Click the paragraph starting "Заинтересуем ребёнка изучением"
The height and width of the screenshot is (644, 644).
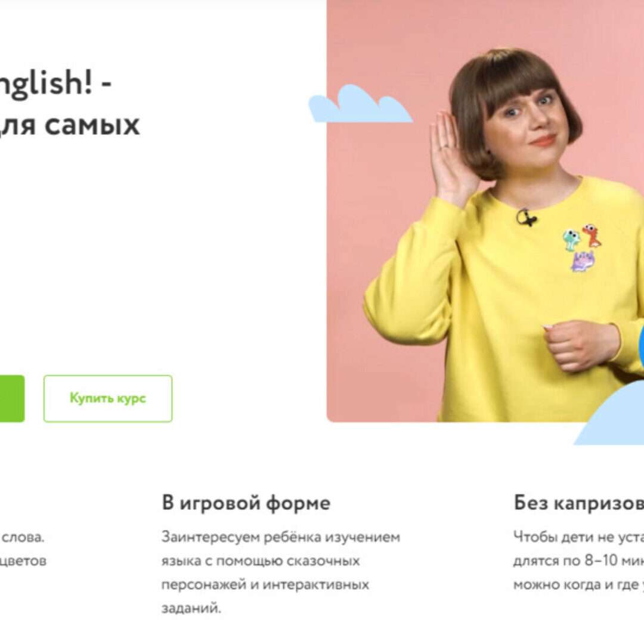(280, 572)
